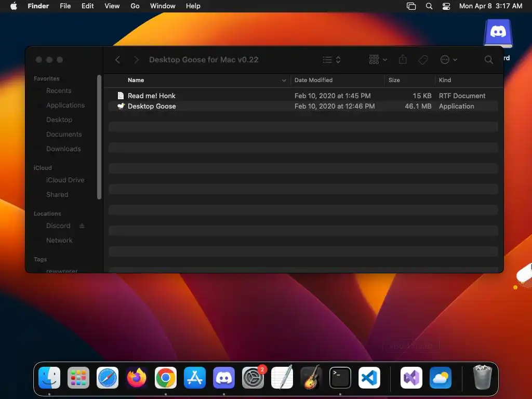This screenshot has width=532, height=399.
Task: Launch Google Chrome from the Dock
Action: pyautogui.click(x=166, y=378)
